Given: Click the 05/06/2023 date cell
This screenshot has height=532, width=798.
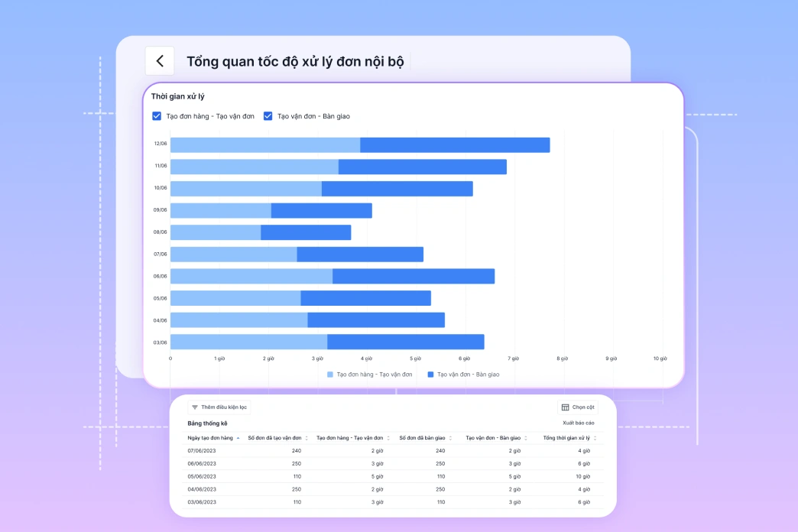Looking at the screenshot, I should (202, 476).
